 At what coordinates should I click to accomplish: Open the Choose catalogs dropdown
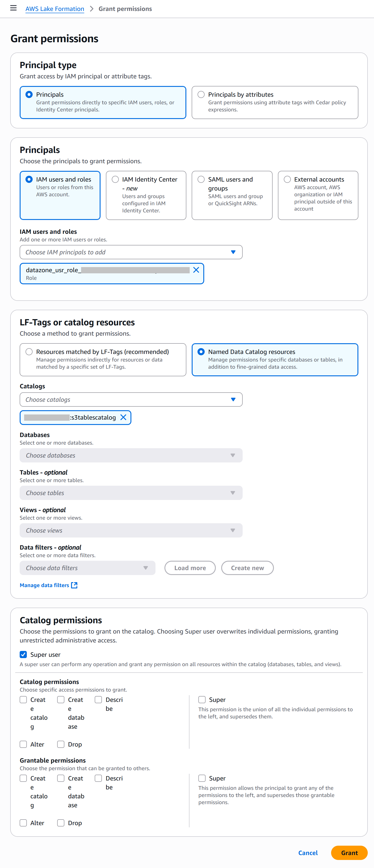[x=131, y=399]
